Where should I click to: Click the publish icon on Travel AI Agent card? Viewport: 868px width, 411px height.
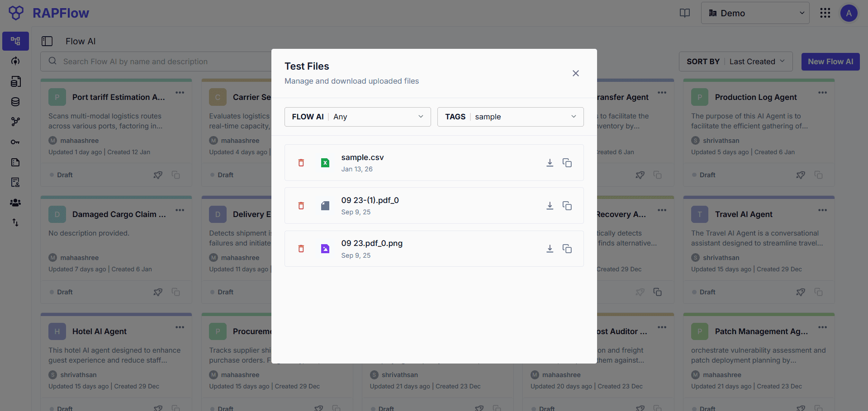[800, 292]
